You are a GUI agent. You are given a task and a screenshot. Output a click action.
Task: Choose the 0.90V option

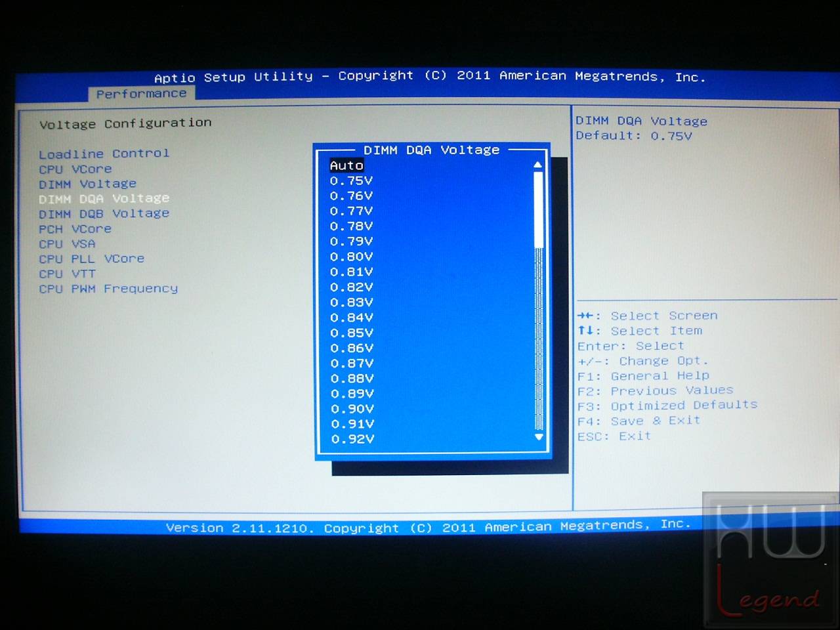point(352,408)
